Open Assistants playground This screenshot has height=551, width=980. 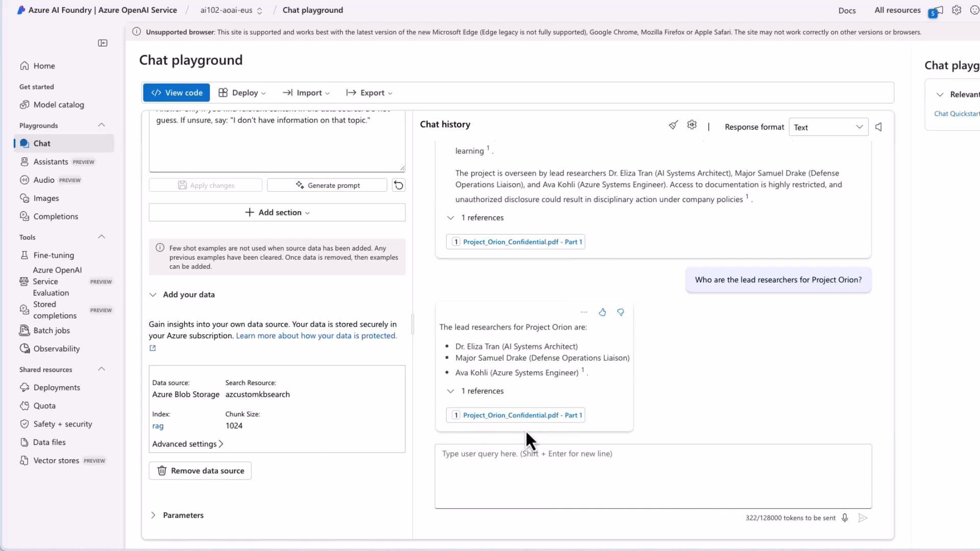click(57, 162)
